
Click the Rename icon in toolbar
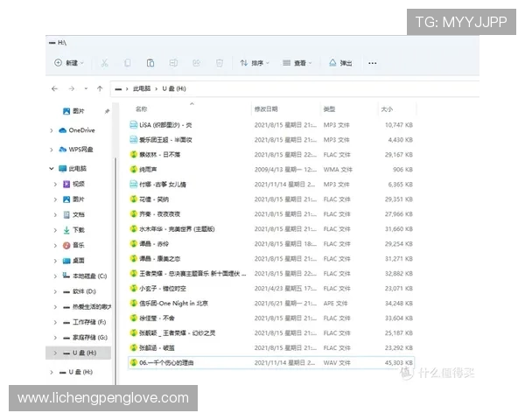(x=173, y=63)
